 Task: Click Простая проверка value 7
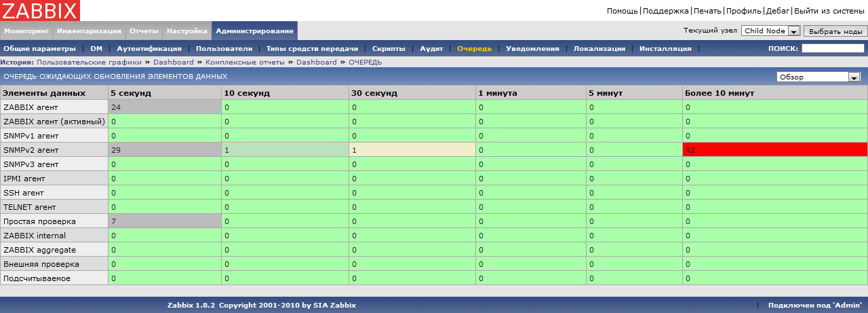coord(113,221)
